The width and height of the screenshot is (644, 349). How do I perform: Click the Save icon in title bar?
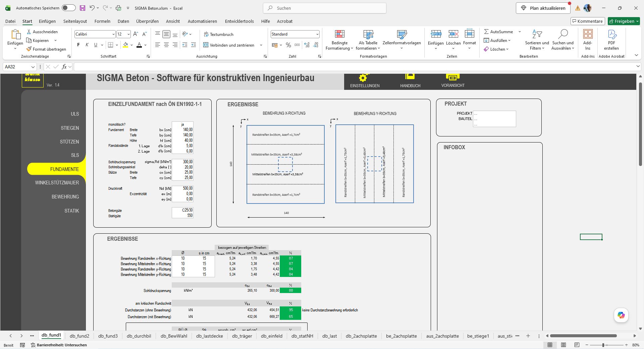(x=83, y=8)
